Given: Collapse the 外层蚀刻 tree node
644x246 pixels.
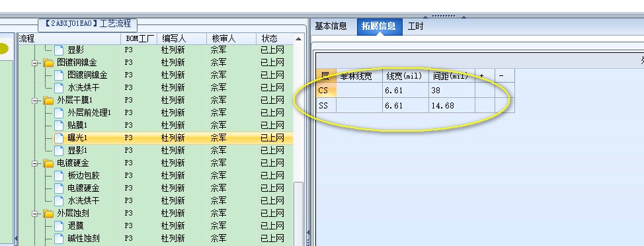Looking at the screenshot, I should click(35, 214).
